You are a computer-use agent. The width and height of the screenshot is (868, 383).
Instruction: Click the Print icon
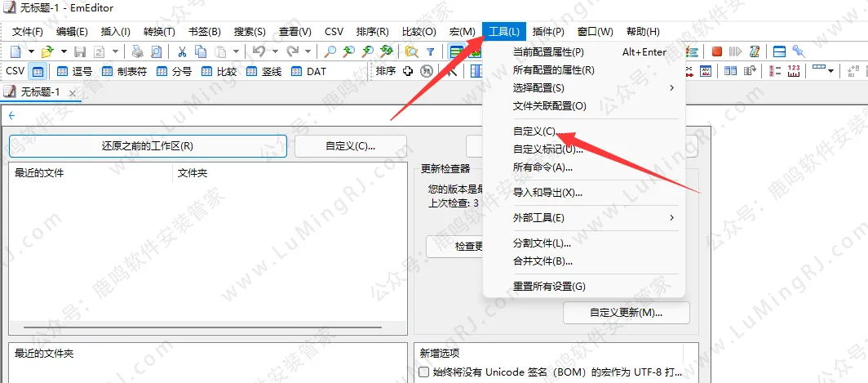pos(137,52)
